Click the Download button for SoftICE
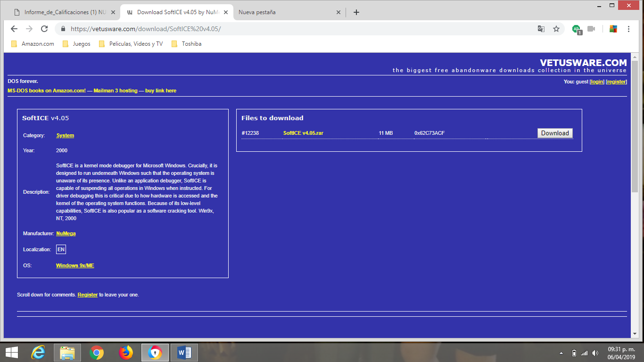Screen dimensions: 644x362 pyautogui.click(x=554, y=133)
